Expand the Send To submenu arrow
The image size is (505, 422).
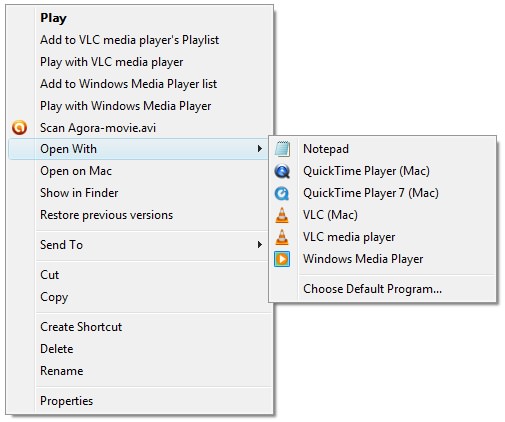click(260, 245)
